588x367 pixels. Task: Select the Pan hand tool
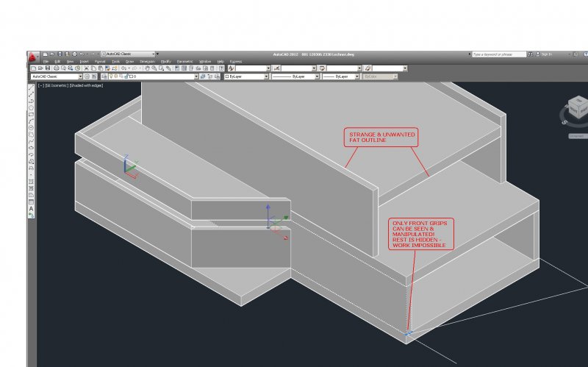pos(147,68)
